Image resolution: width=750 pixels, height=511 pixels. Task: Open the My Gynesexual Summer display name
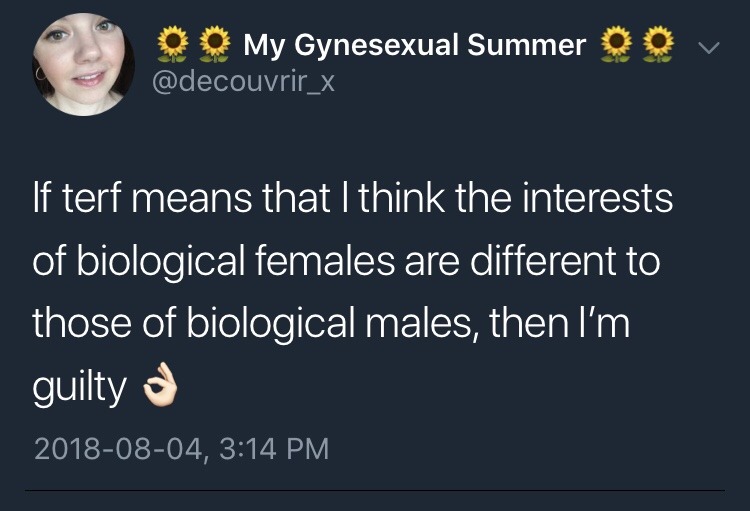(415, 45)
